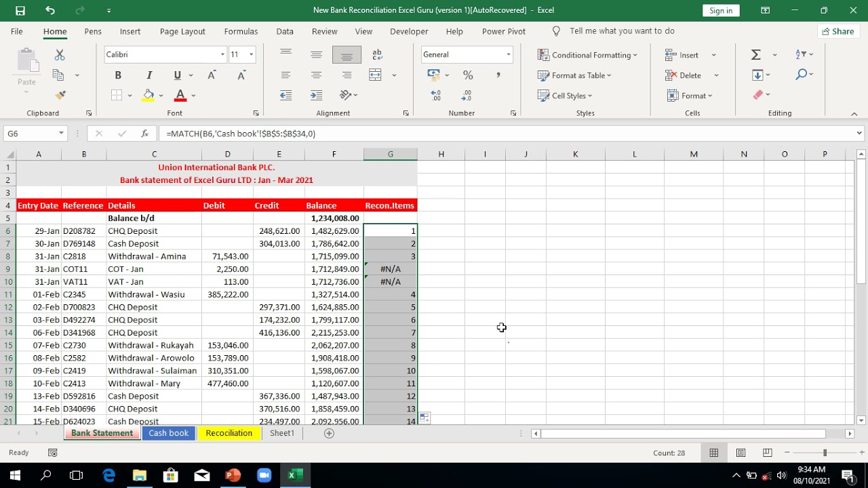Click the Delete cells button
Screen dimensions: 868x488
(x=684, y=75)
